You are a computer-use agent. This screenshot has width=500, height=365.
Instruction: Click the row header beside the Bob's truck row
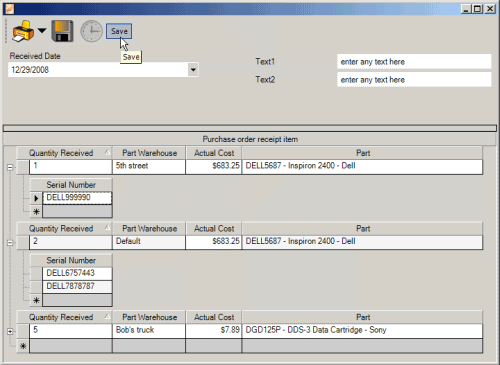[x=23, y=331]
